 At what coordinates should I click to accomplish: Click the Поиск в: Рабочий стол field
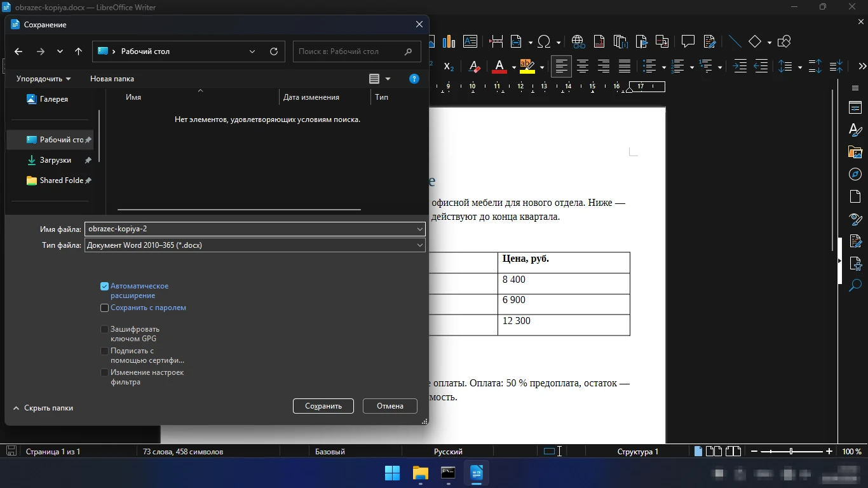(356, 51)
